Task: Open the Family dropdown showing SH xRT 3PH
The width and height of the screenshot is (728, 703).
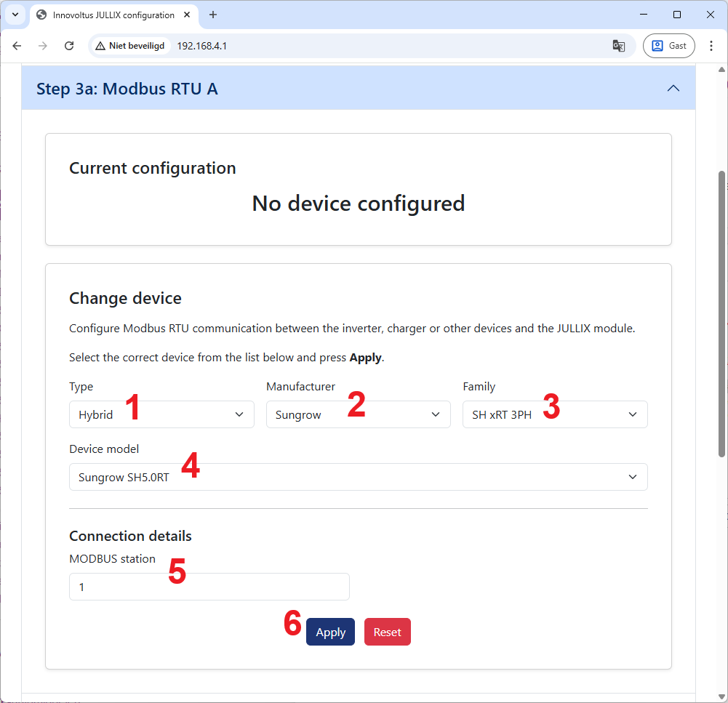Action: coord(554,414)
